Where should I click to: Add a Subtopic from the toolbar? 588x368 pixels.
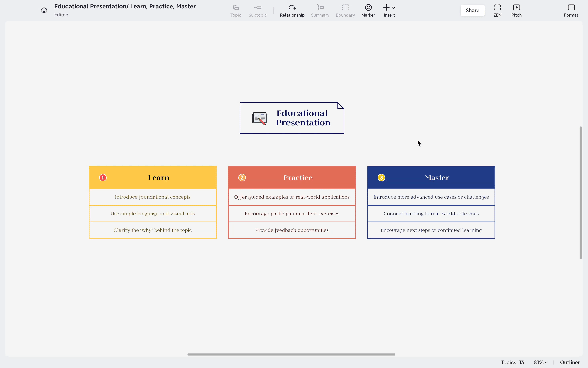[x=257, y=11]
